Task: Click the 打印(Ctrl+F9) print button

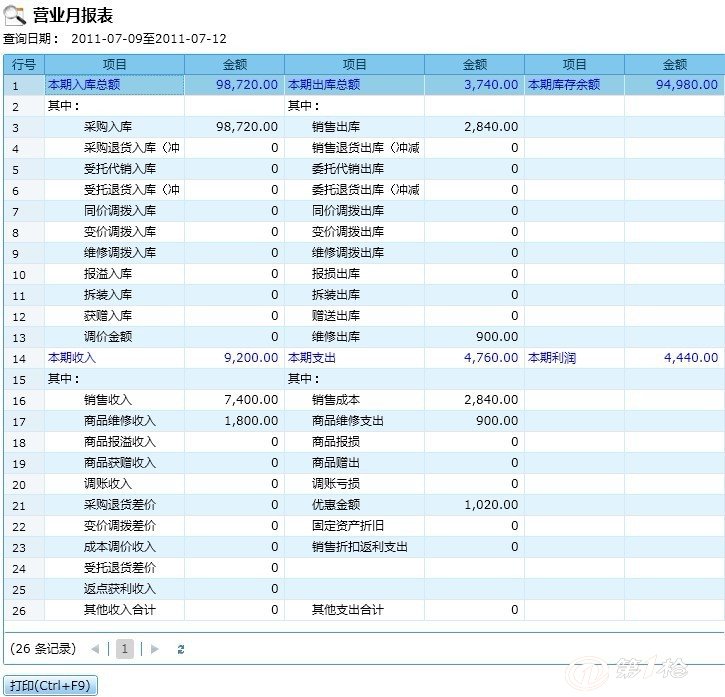Action: point(50,685)
